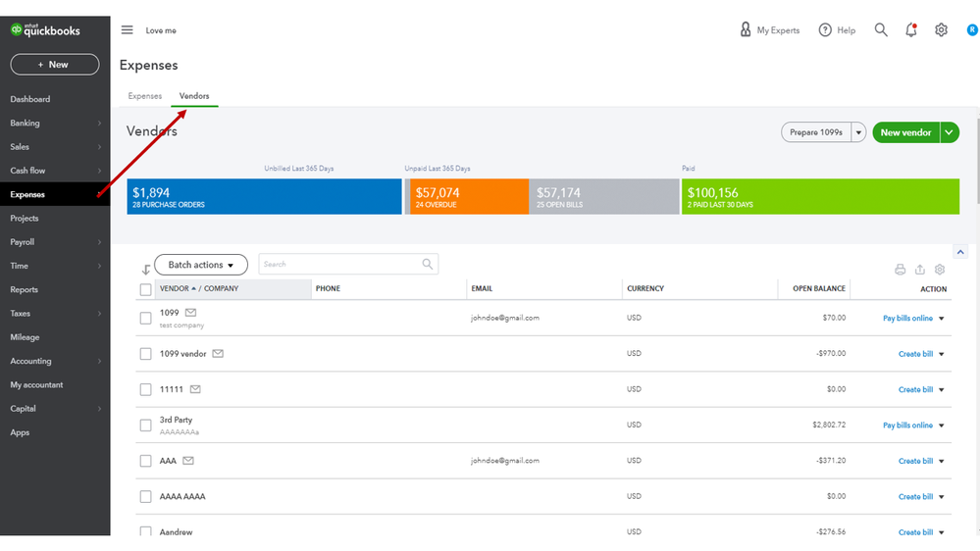This screenshot has width=980, height=551.
Task: Open the vendor table settings gear
Action: [x=940, y=270]
